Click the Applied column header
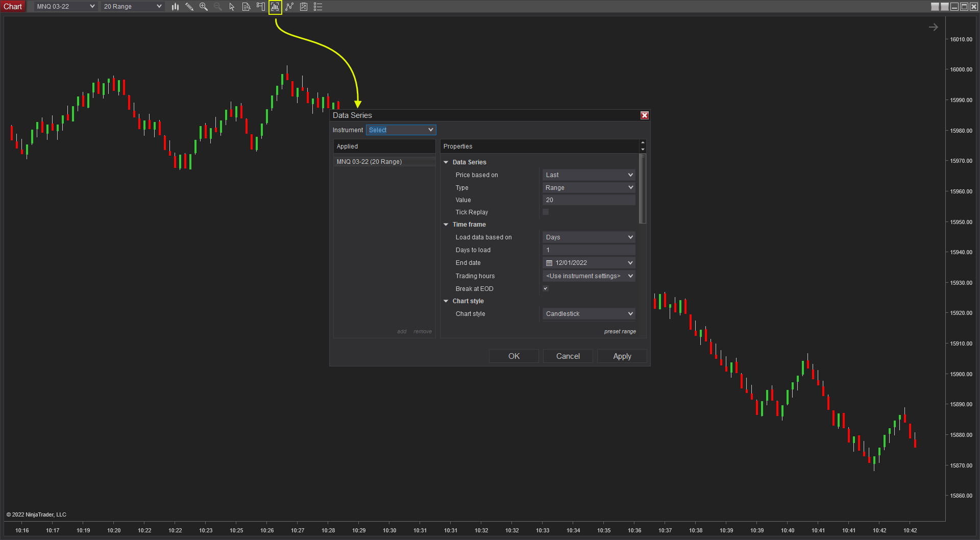This screenshot has height=540, width=980. click(x=384, y=146)
